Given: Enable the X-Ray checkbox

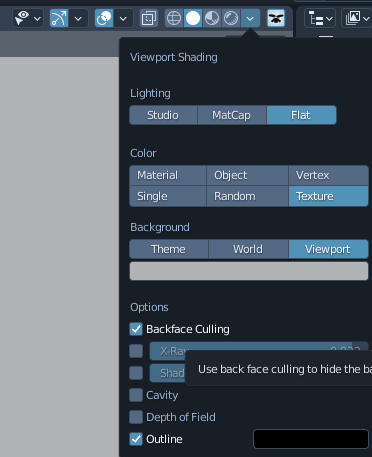Looking at the screenshot, I should pyautogui.click(x=136, y=351).
